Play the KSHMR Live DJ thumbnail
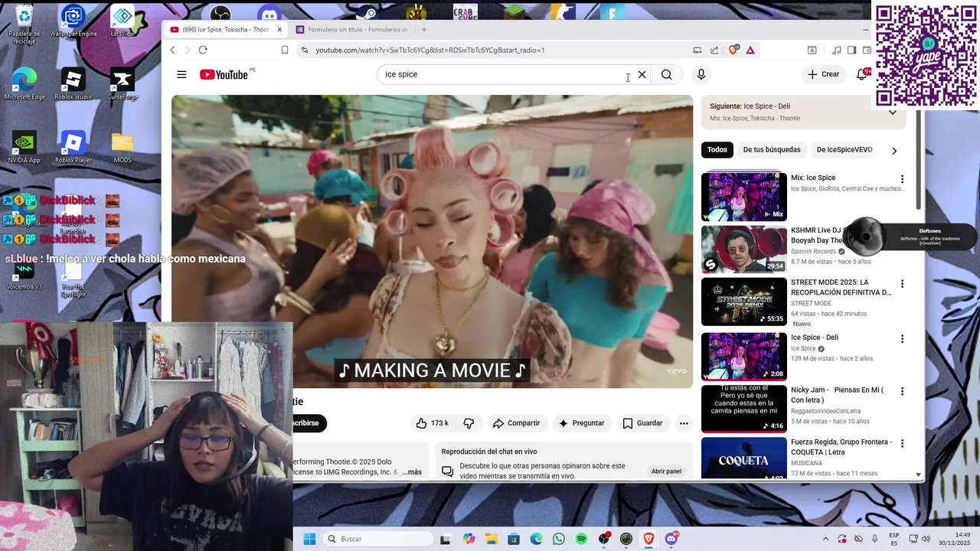980x551 pixels. coord(743,249)
